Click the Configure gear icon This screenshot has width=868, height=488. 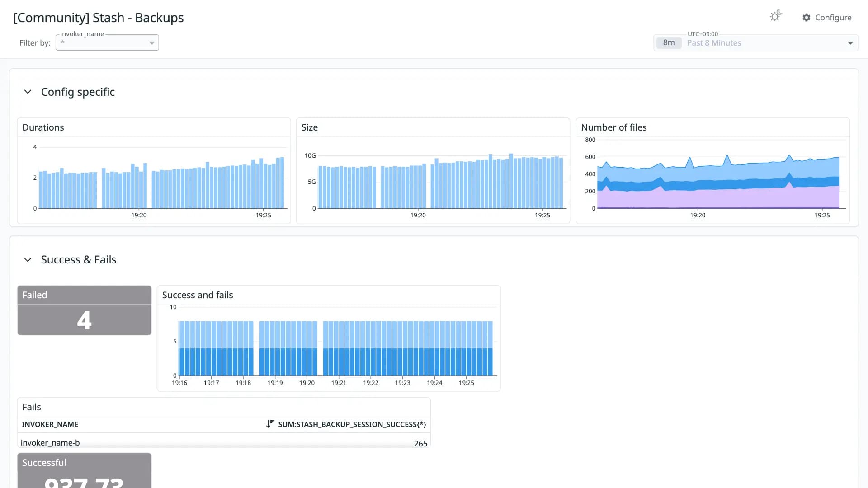[x=807, y=18]
